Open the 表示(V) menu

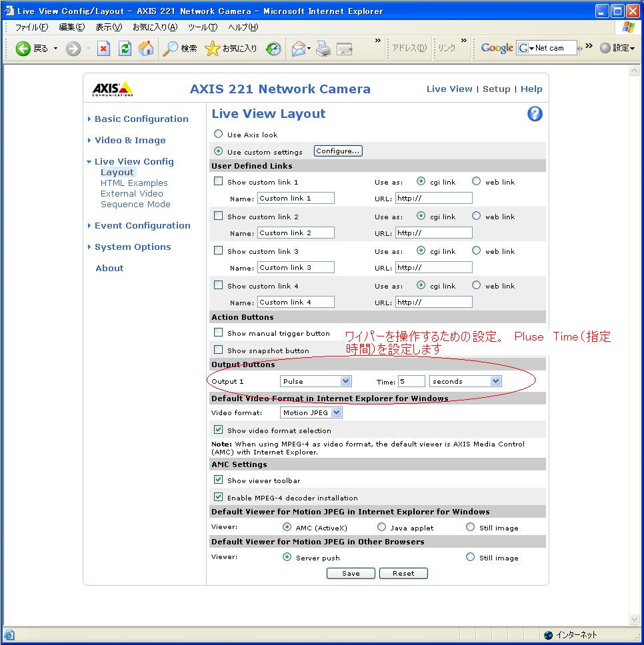pos(109,27)
